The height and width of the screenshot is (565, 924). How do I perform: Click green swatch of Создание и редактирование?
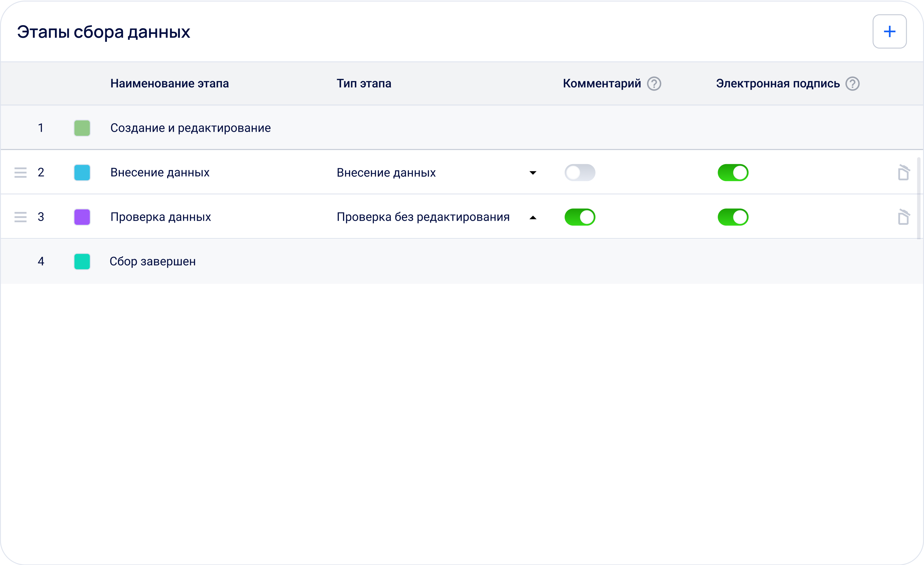click(82, 128)
